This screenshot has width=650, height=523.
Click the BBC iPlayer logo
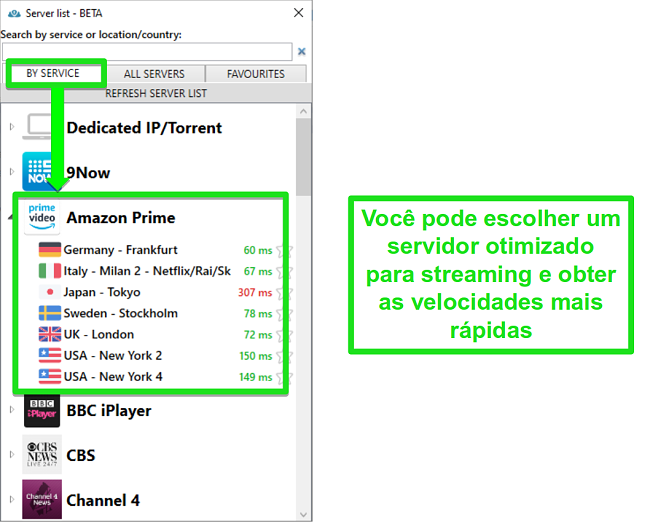[42, 410]
